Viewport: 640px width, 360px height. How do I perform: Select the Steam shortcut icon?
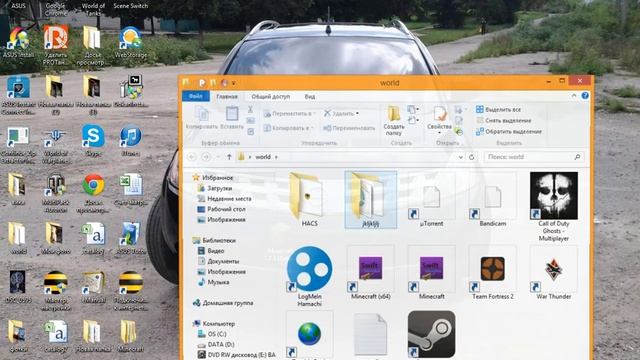431,335
